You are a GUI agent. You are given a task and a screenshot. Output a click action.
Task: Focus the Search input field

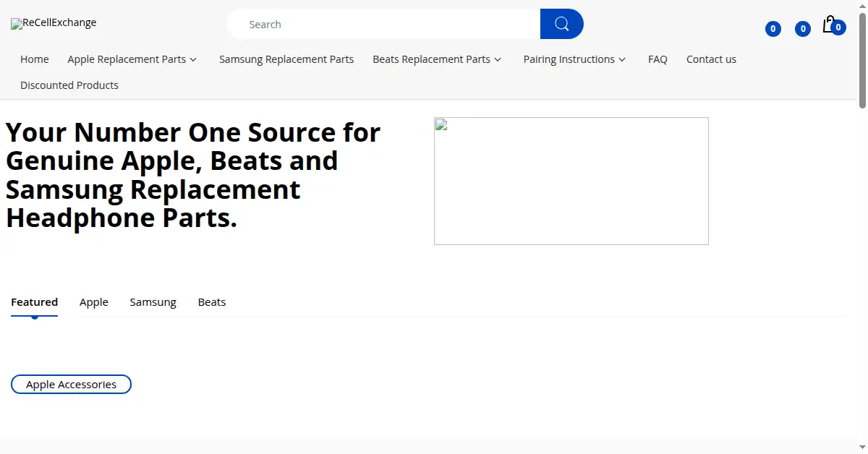383,24
